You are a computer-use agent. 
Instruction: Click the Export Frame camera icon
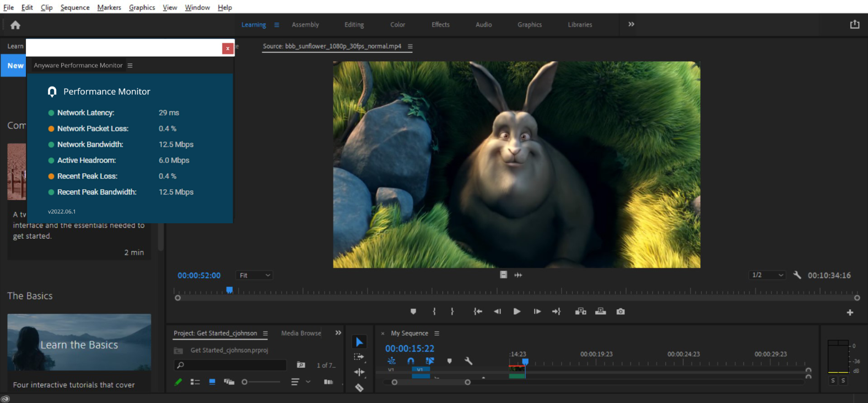pyautogui.click(x=621, y=311)
